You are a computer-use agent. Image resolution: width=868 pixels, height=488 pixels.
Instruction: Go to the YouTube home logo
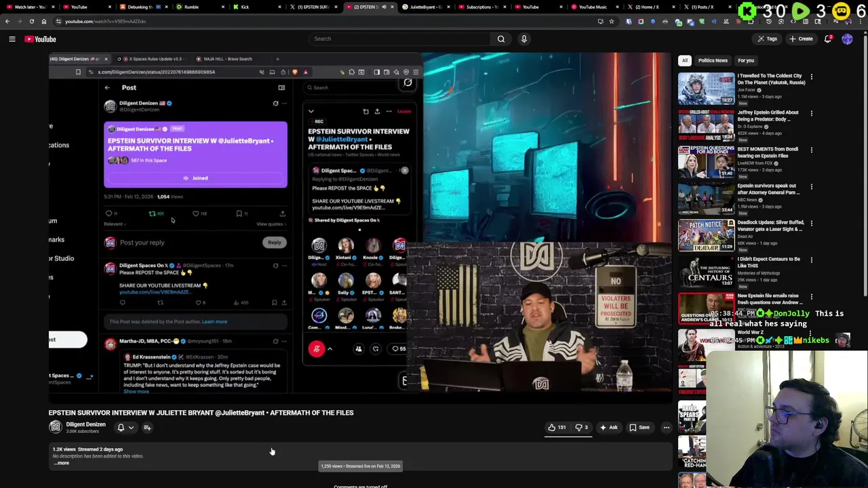[x=40, y=39]
